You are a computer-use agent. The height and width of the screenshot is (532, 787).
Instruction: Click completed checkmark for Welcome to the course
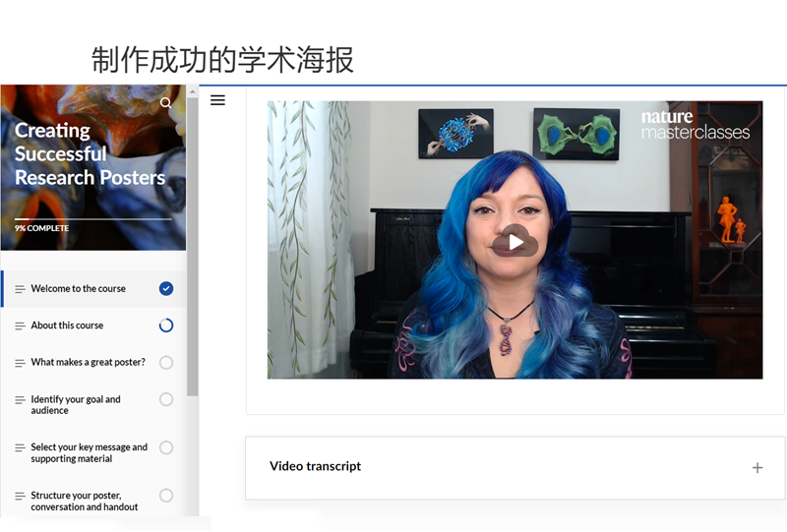pyautogui.click(x=166, y=288)
